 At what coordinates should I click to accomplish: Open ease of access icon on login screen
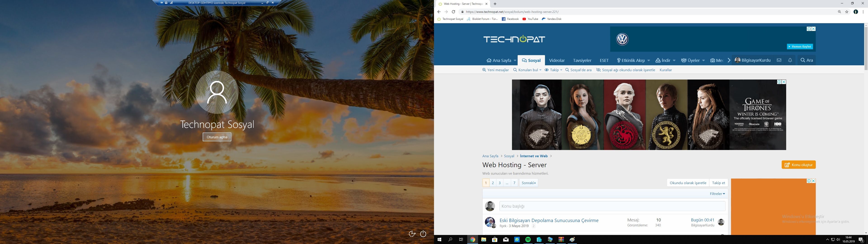pos(412,234)
